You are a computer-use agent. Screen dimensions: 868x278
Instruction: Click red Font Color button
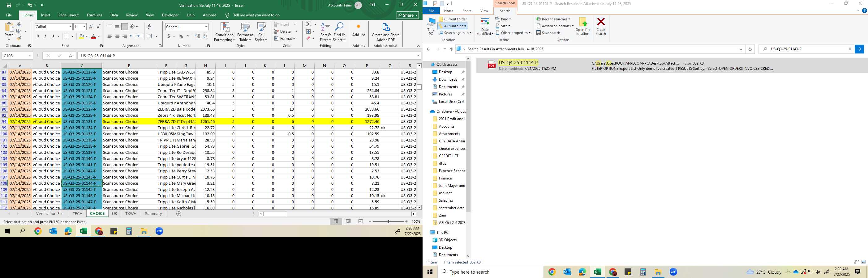tap(94, 36)
